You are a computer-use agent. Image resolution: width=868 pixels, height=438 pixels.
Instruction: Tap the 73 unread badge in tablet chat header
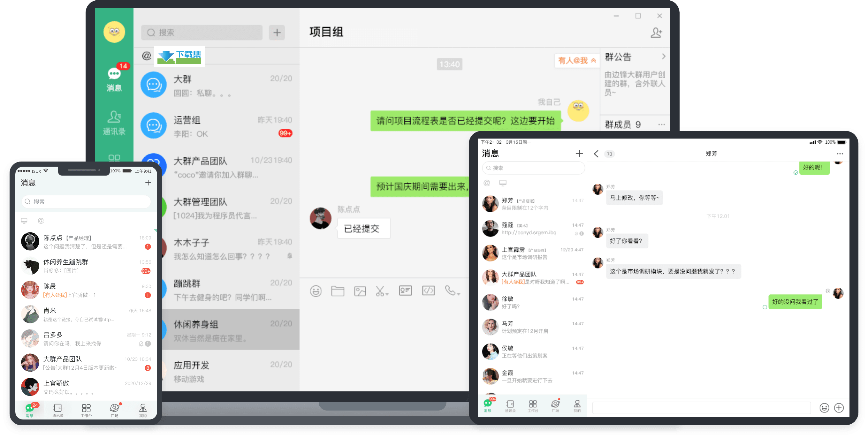(609, 154)
